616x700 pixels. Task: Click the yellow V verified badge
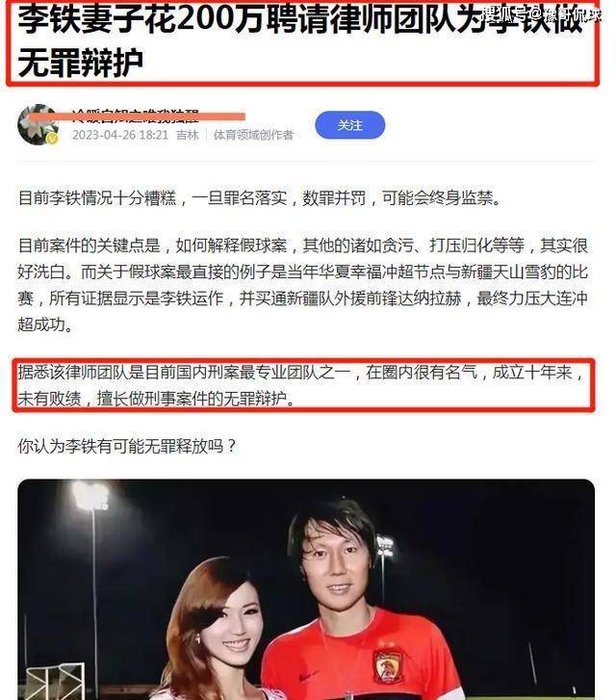[x=53, y=140]
